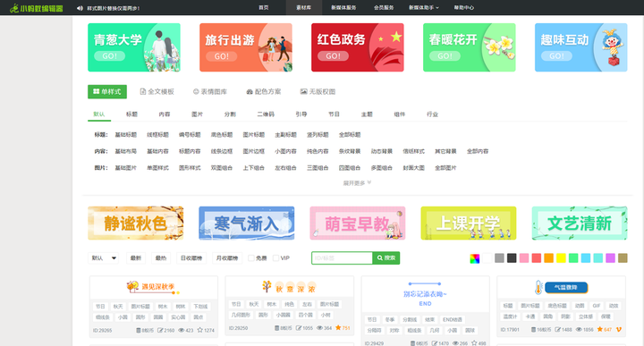The image size is (644, 346).
Task: Pick the rainbow multicolor swatch
Action: pyautogui.click(x=474, y=258)
